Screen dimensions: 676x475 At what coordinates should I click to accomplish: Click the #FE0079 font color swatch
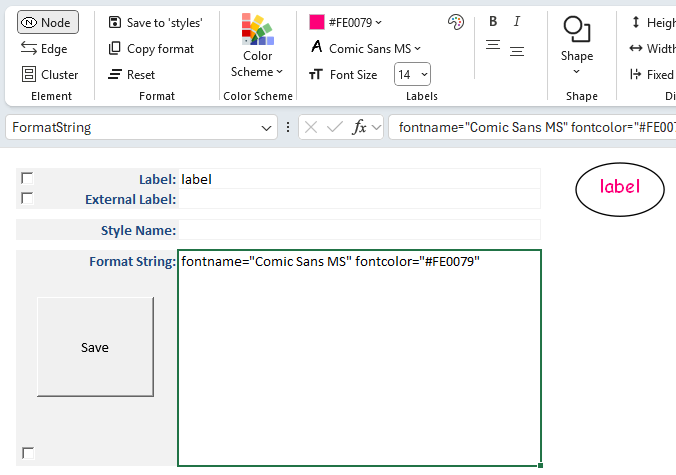point(317,22)
